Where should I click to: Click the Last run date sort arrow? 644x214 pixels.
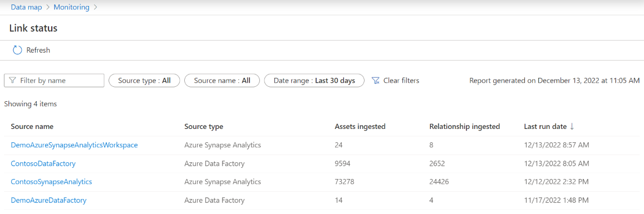(572, 127)
